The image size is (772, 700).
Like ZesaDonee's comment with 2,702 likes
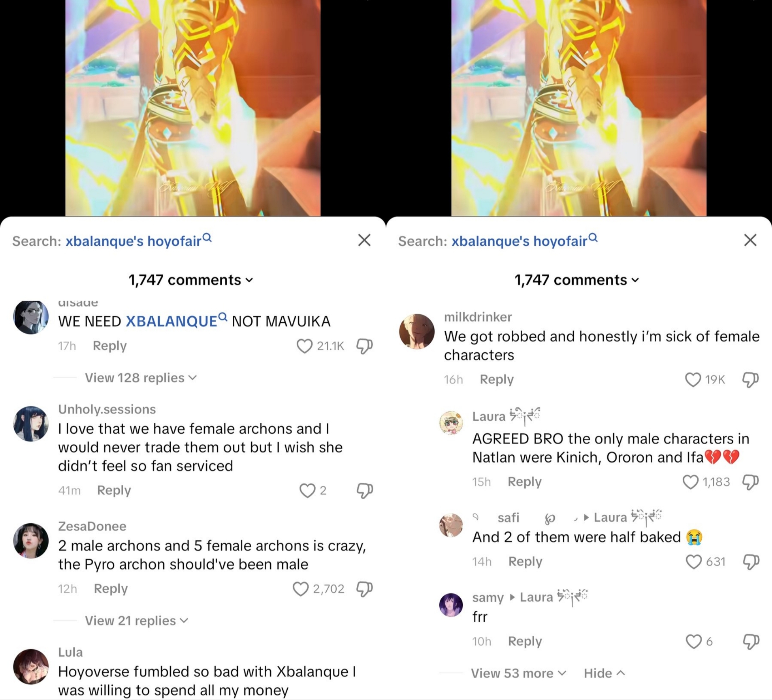pos(301,589)
